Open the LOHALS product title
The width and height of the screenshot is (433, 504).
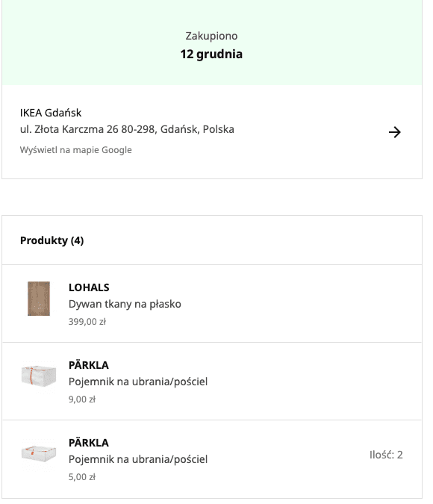click(89, 287)
